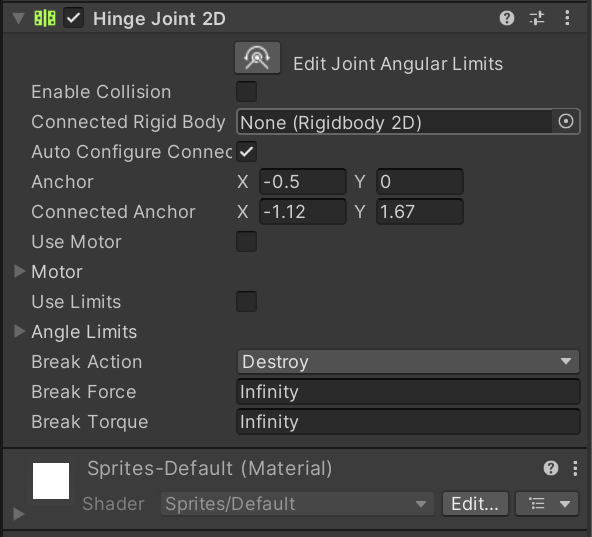Click the Connected Anchor Y field
Screen dimensions: 592x537
coord(420,211)
